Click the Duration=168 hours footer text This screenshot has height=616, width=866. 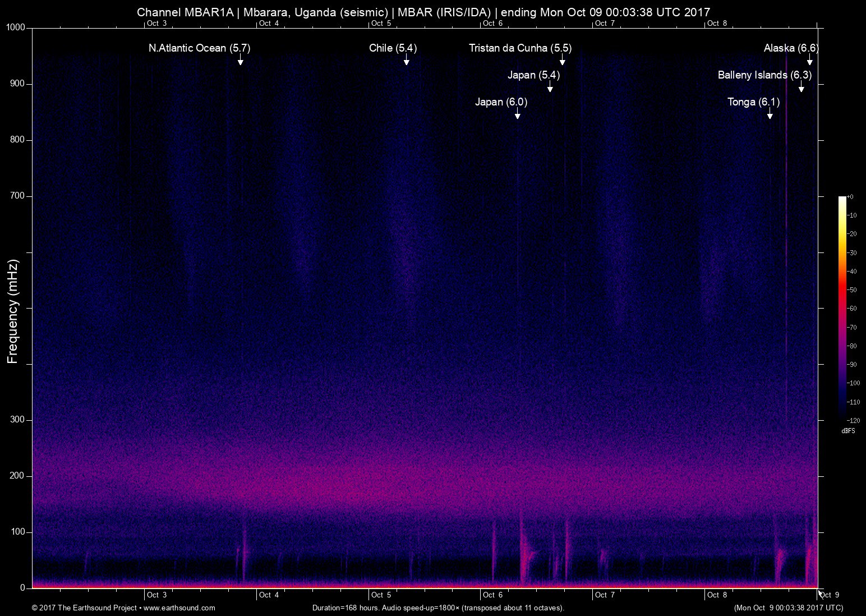(438, 608)
